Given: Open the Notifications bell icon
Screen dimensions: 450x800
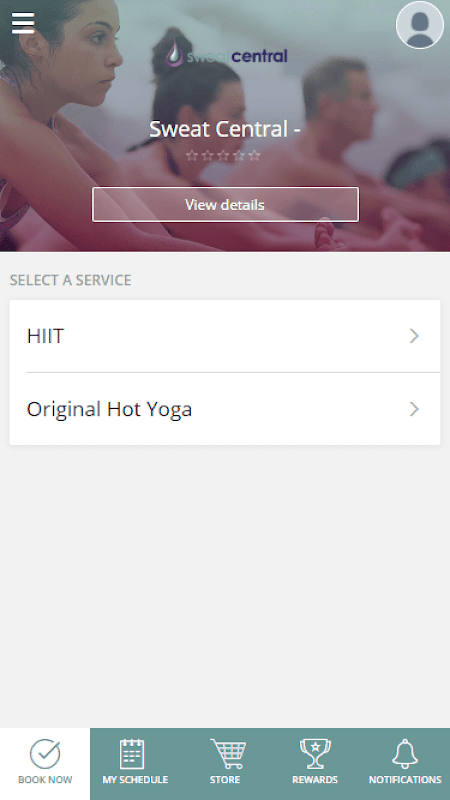Looking at the screenshot, I should (x=405, y=754).
